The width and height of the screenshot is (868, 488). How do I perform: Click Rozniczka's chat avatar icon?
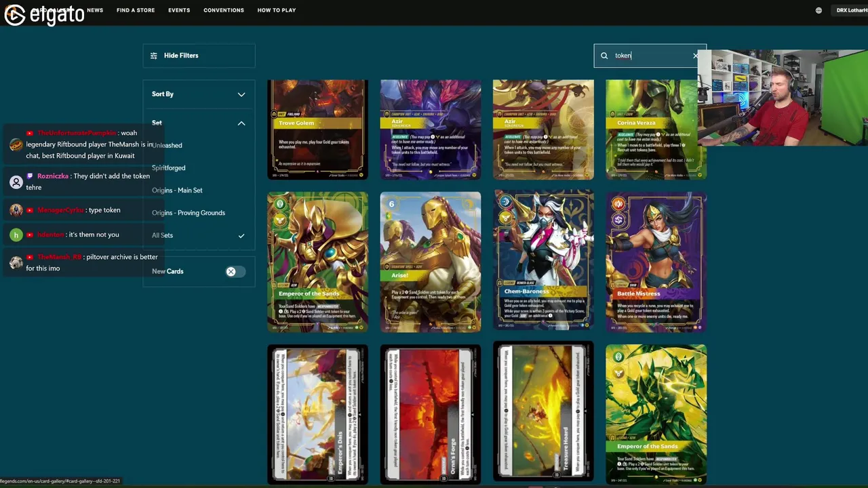point(16,182)
